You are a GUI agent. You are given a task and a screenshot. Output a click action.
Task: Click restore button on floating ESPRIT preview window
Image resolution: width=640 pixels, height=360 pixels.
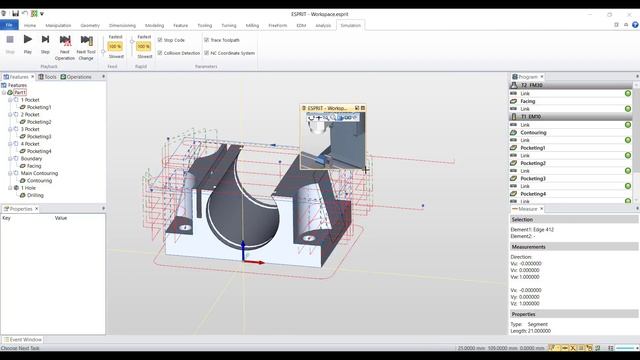(x=357, y=108)
